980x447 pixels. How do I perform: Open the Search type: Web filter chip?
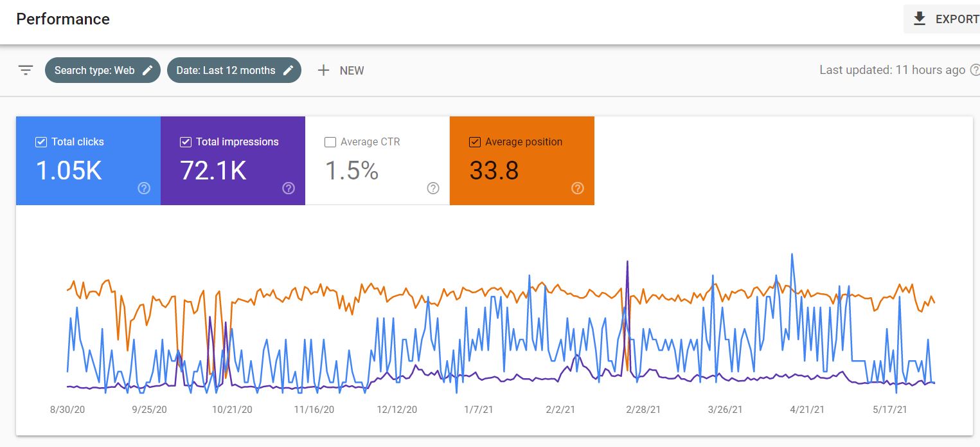coord(103,71)
